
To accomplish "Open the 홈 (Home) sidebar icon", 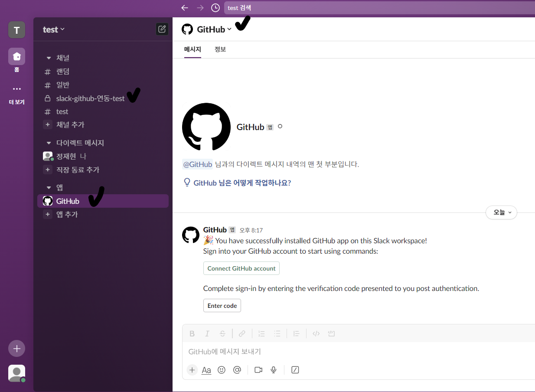I will (16, 56).
